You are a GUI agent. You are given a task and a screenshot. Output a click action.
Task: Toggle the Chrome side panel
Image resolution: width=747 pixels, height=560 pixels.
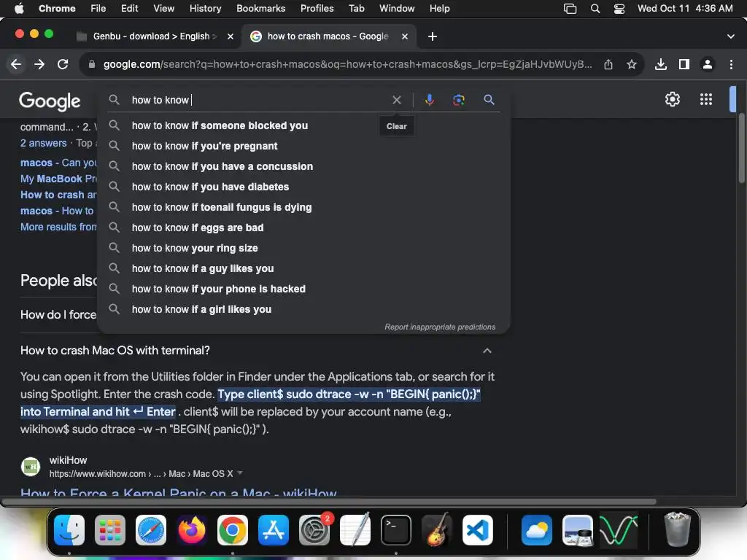pos(684,64)
